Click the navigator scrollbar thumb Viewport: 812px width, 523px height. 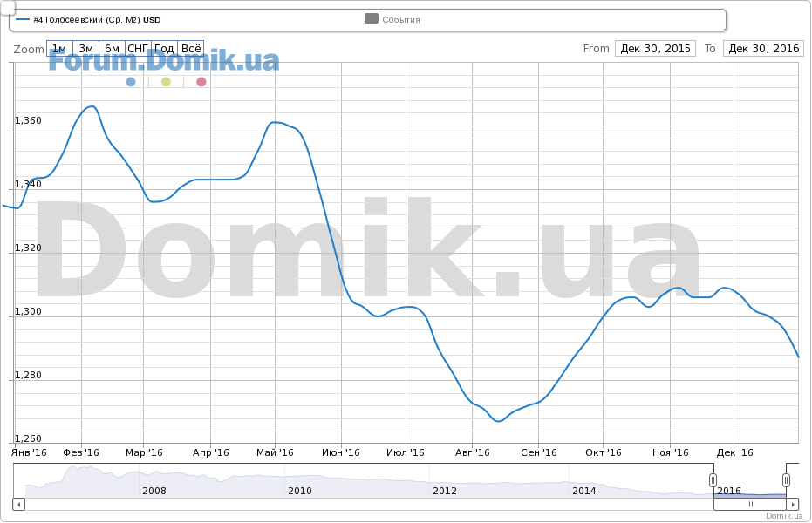(749, 504)
